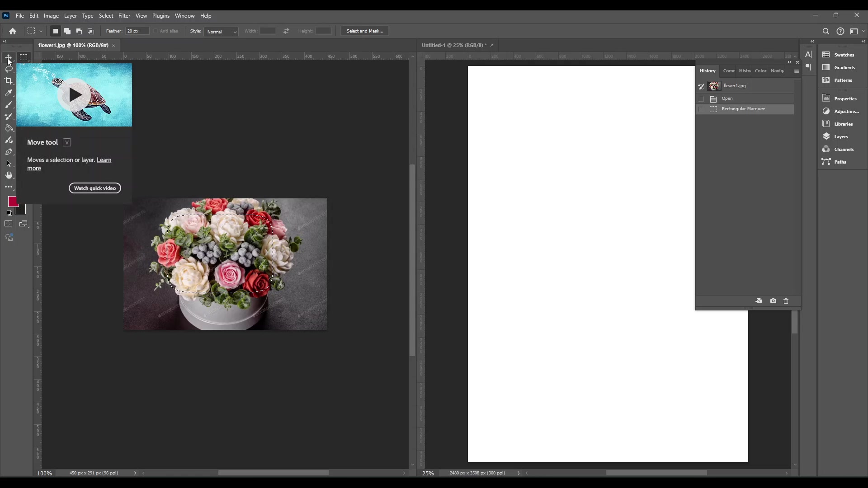Click the Select and Mask button
This screenshot has width=868, height=488.
click(x=364, y=31)
